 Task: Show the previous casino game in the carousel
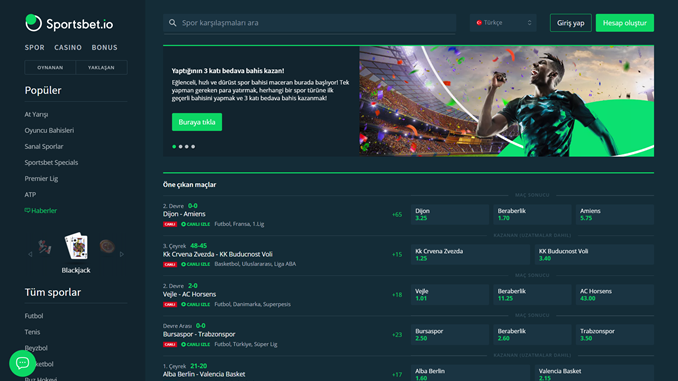[30, 254]
